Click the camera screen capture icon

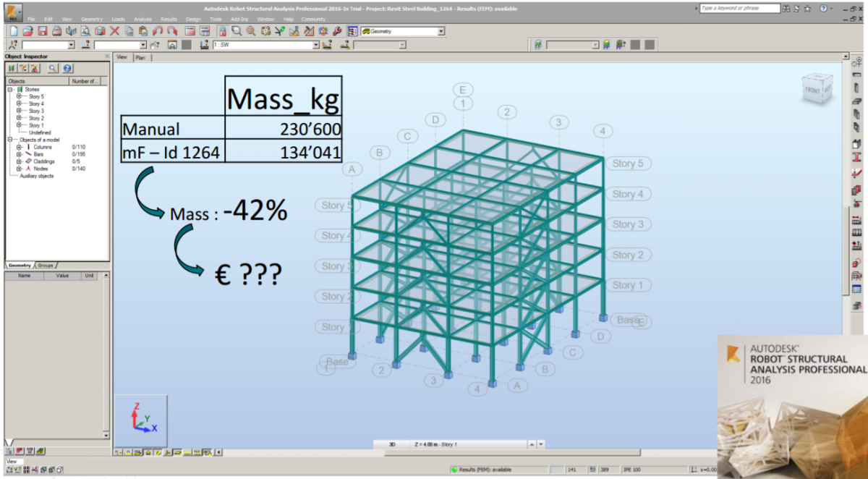[99, 31]
